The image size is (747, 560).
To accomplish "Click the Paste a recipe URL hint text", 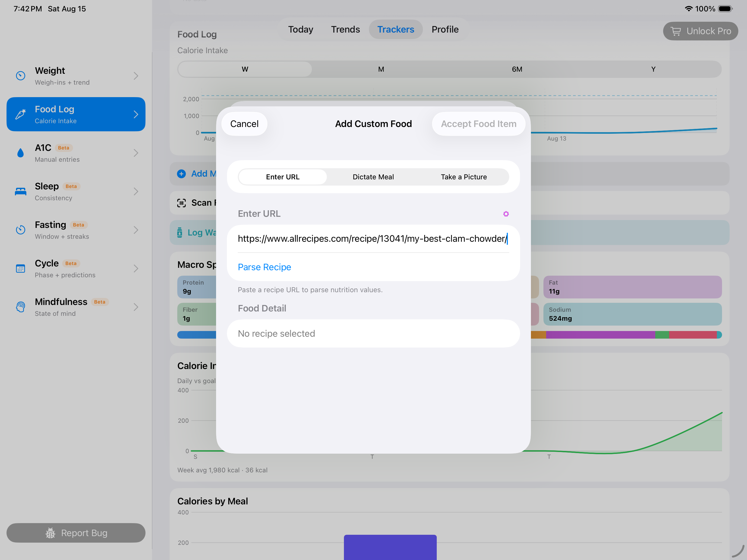I will click(x=310, y=290).
